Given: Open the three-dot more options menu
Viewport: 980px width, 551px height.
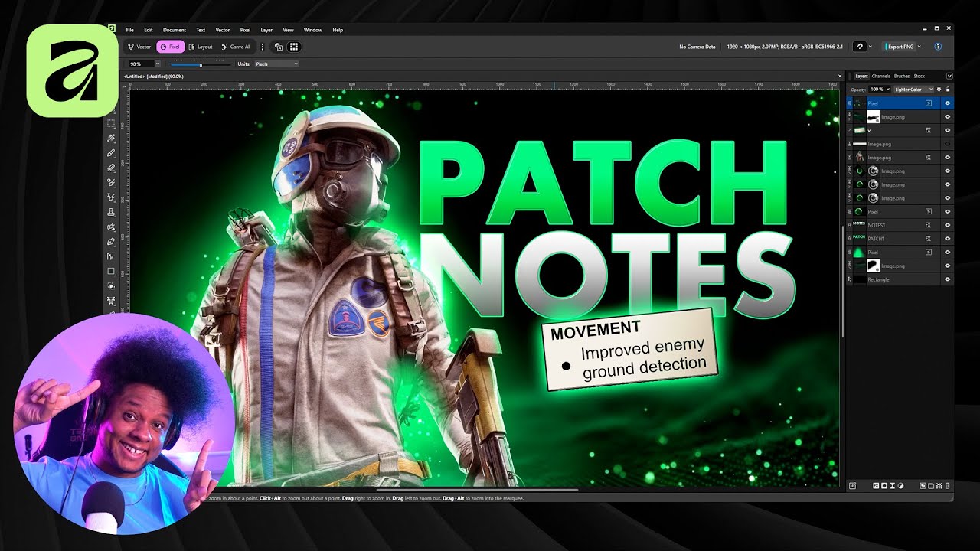Looking at the screenshot, I should (x=263, y=47).
